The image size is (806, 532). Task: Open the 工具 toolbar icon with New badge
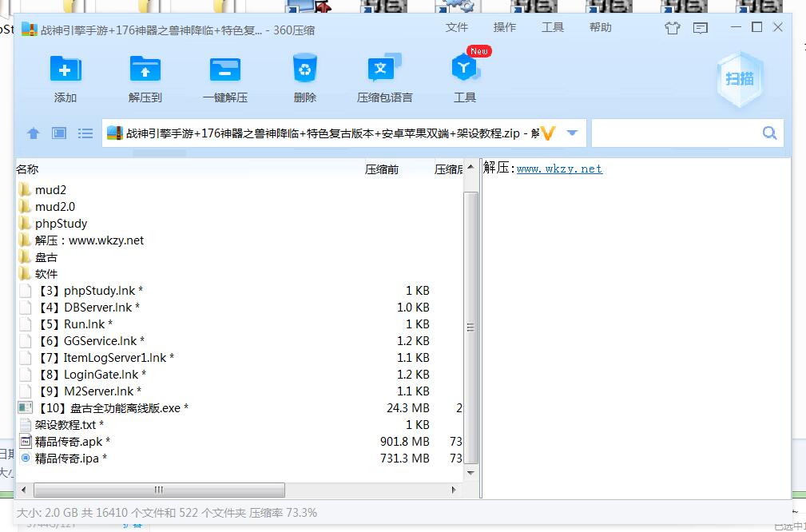click(x=465, y=70)
